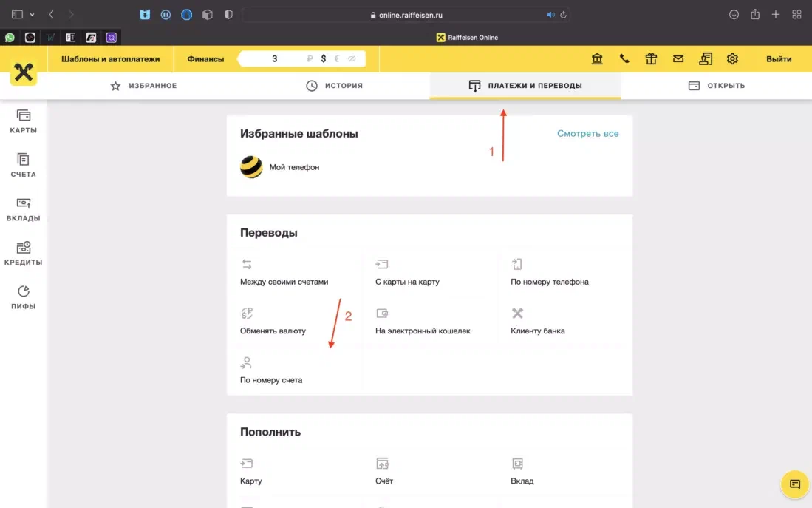This screenshot has width=812, height=508.
Task: Switch balance to dollars
Action: coord(323,59)
